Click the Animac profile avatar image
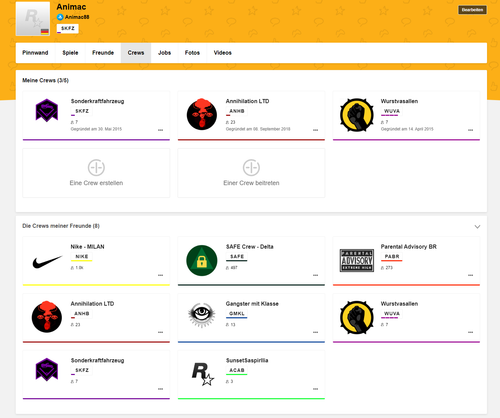The height and width of the screenshot is (418, 500). pos(33,19)
